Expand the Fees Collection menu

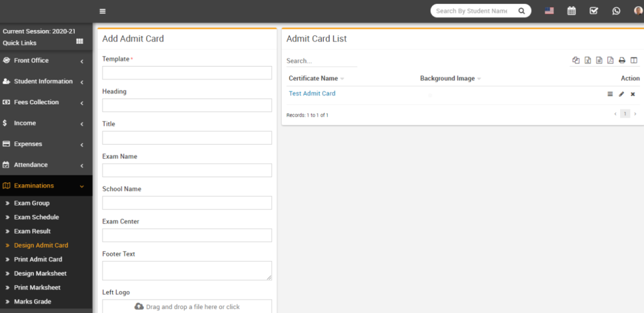(46, 102)
